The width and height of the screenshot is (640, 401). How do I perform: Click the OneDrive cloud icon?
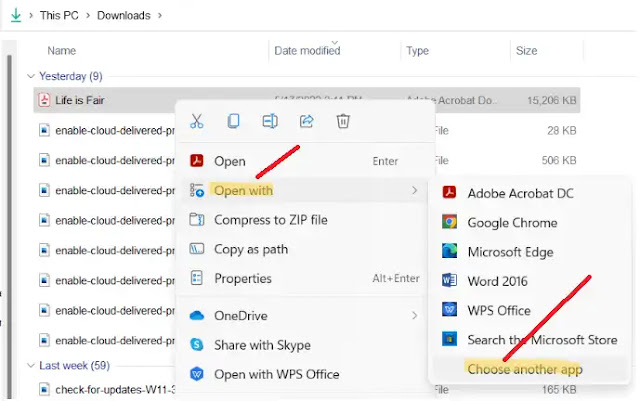[197, 315]
